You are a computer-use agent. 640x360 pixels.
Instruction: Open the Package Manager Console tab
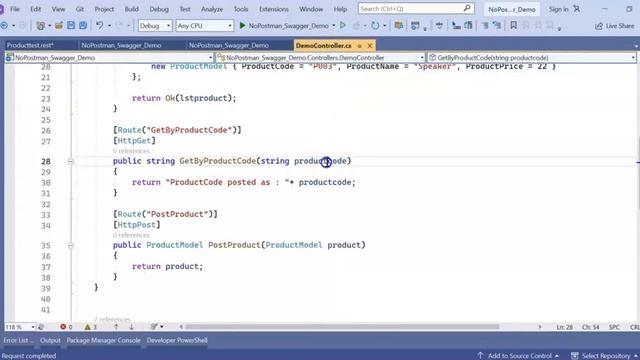(103, 340)
